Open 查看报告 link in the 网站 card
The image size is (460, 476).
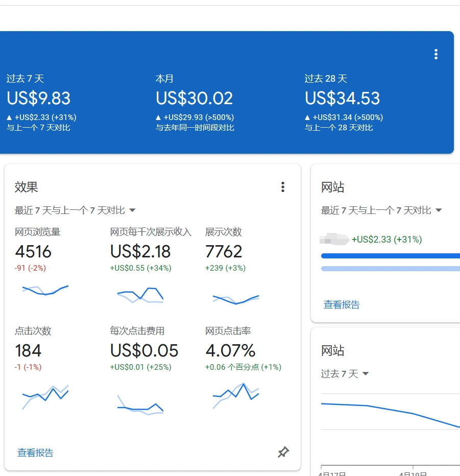click(342, 305)
